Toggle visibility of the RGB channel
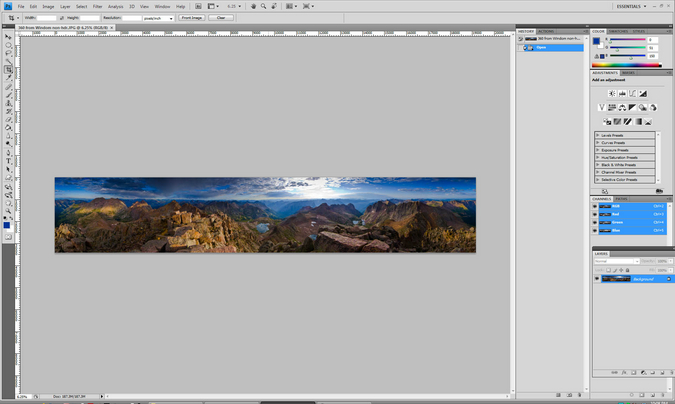 [595, 206]
